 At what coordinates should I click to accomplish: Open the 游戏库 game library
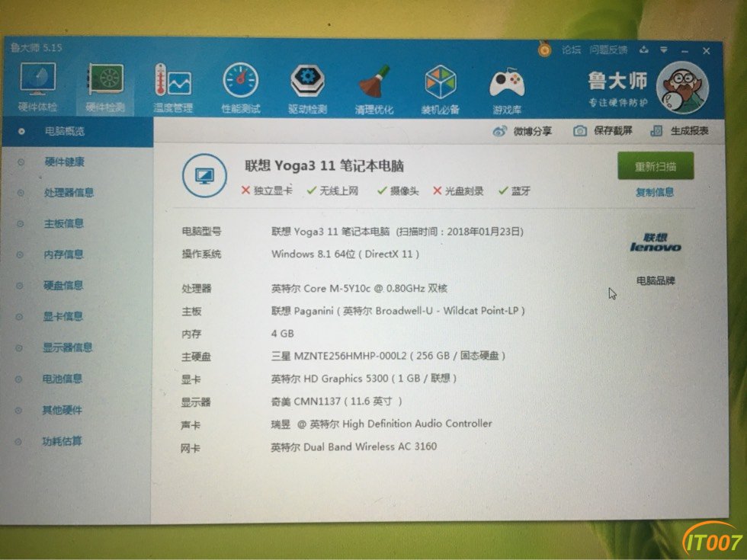507,91
